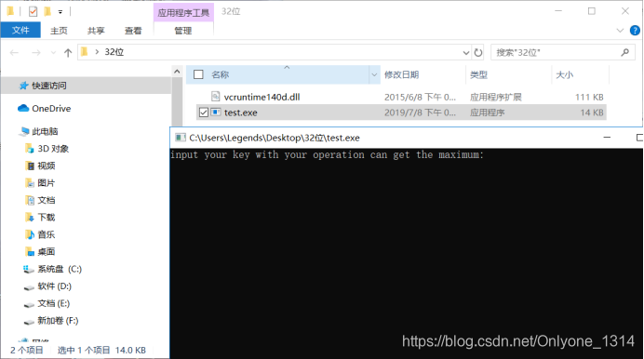
Task: Select the 应用程序工具 contextual tab
Action: (183, 13)
